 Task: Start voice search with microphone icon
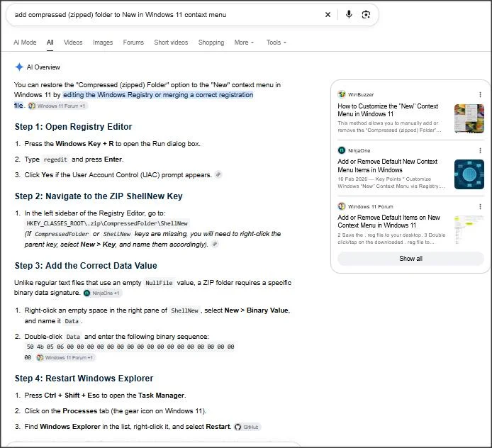pos(349,14)
